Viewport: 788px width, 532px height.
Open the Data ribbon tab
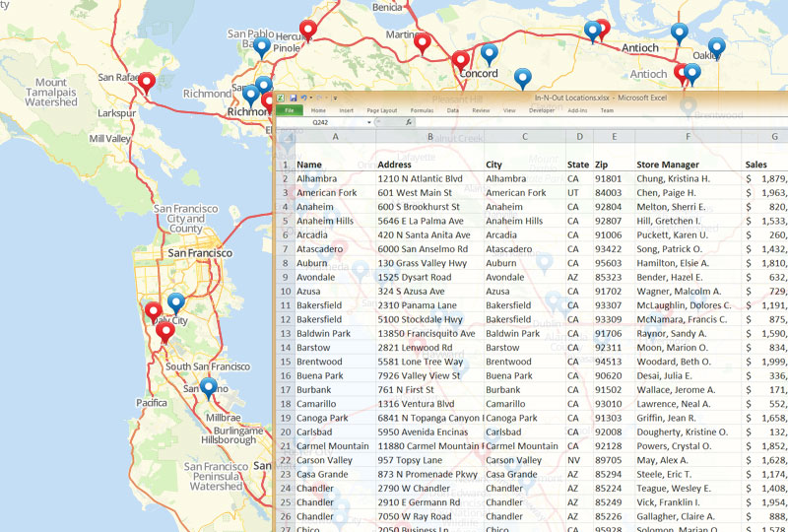tap(453, 110)
